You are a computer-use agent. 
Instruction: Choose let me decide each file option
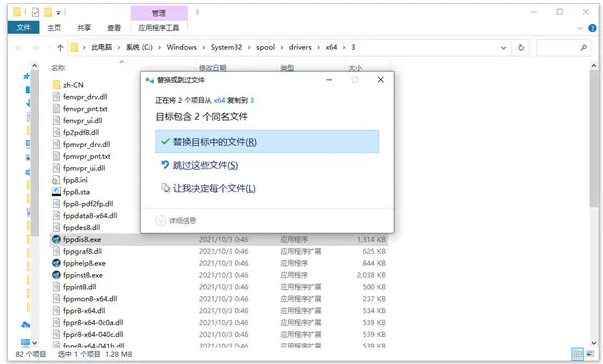pyautogui.click(x=208, y=188)
